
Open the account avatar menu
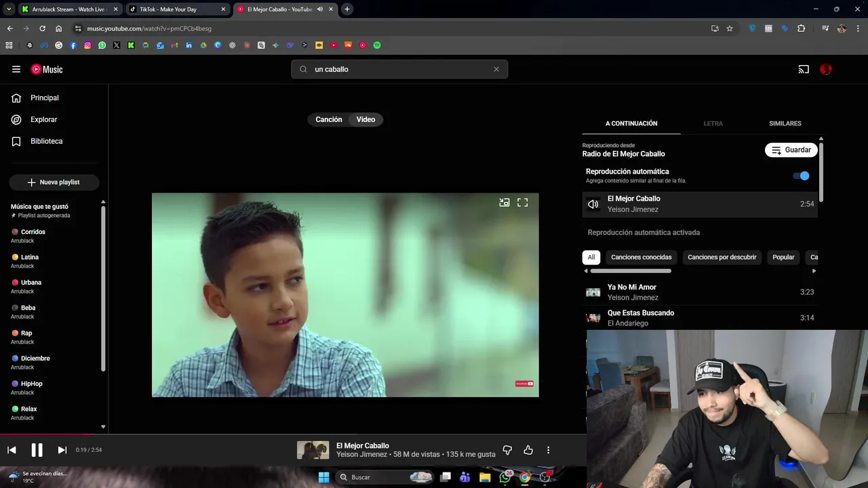(826, 69)
